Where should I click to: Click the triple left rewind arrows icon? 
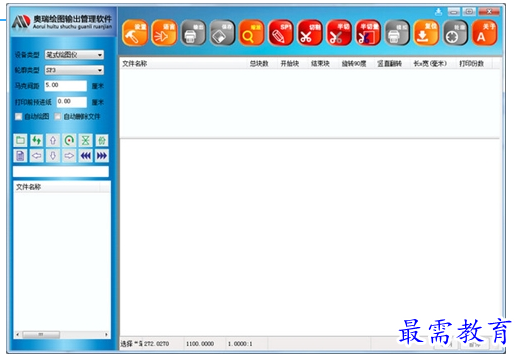pos(86,156)
